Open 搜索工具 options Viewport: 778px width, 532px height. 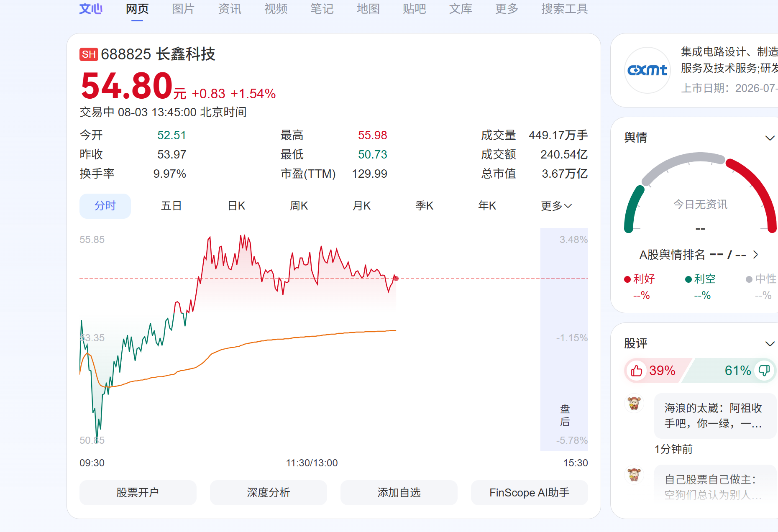(x=565, y=9)
